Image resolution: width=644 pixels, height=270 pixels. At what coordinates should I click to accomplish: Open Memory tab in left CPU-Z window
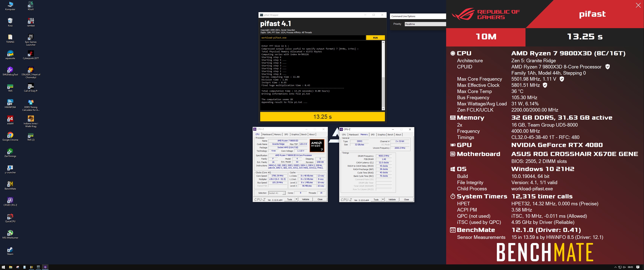(x=277, y=134)
